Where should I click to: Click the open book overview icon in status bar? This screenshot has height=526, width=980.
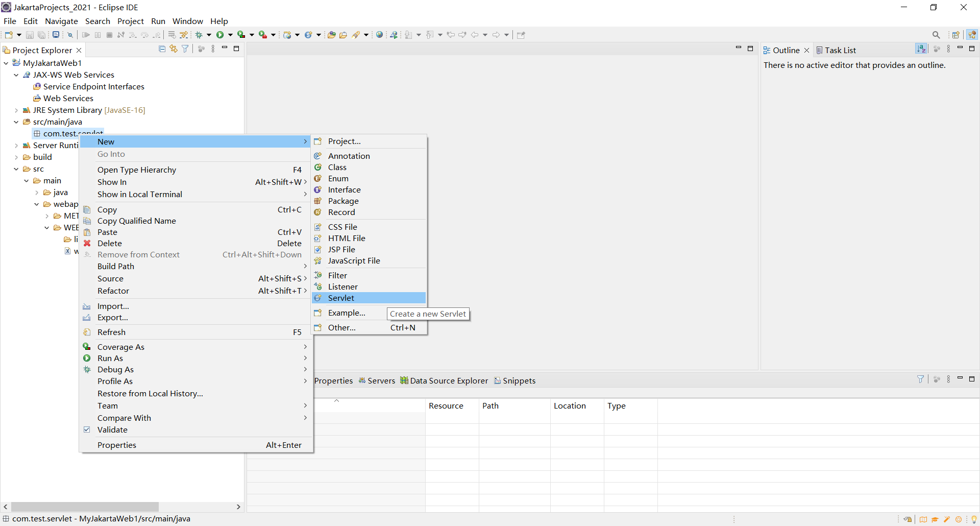[923, 519]
